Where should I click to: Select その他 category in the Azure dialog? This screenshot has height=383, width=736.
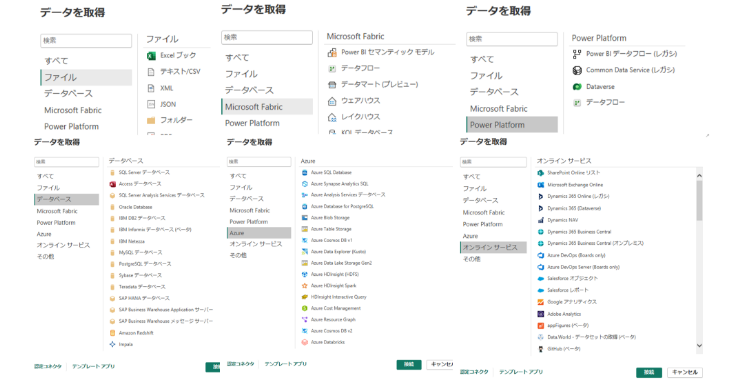tap(238, 255)
